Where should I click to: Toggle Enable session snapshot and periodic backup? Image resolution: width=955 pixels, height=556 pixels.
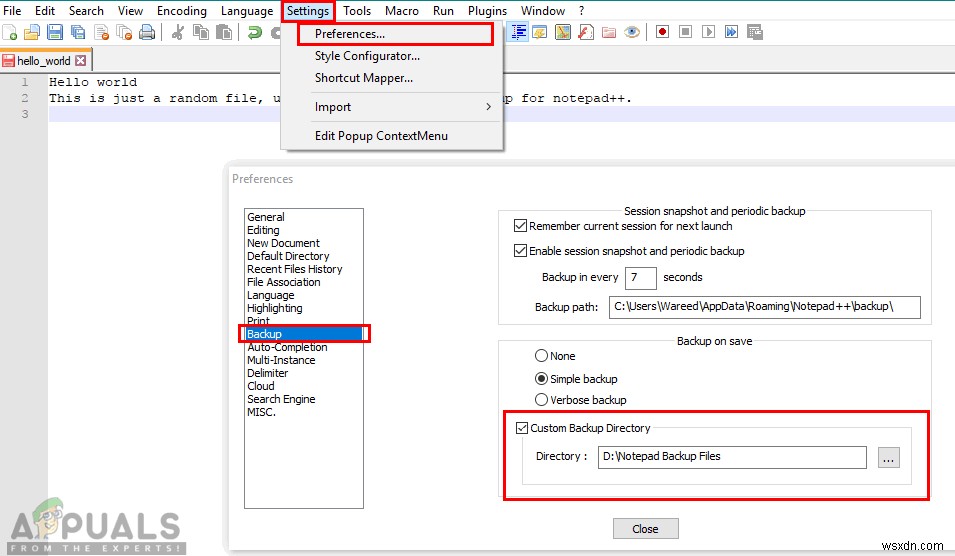click(520, 250)
